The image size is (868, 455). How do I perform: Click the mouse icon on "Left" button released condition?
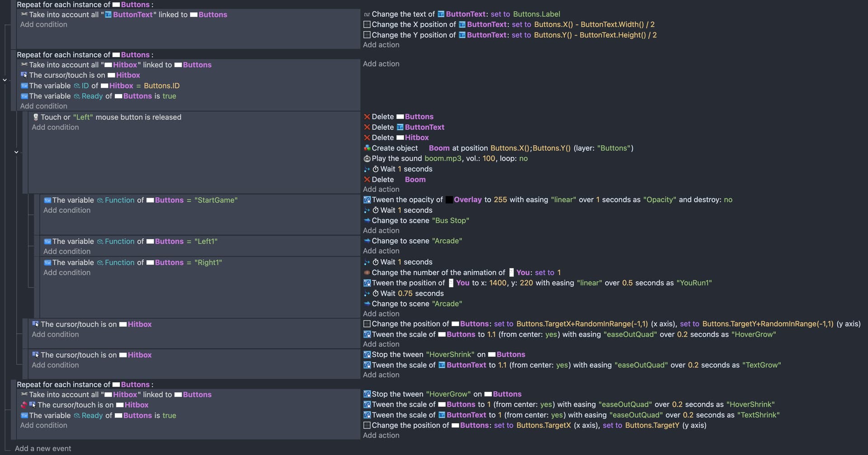point(36,117)
